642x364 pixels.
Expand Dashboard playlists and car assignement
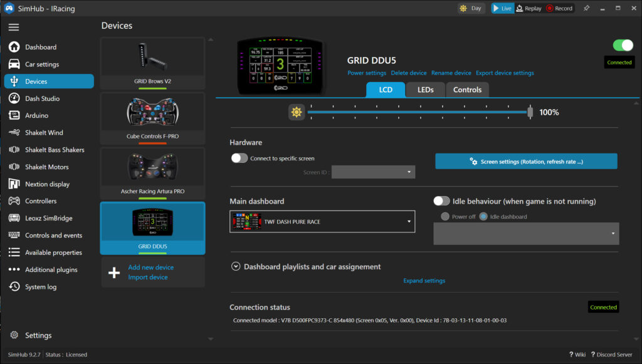tap(236, 267)
